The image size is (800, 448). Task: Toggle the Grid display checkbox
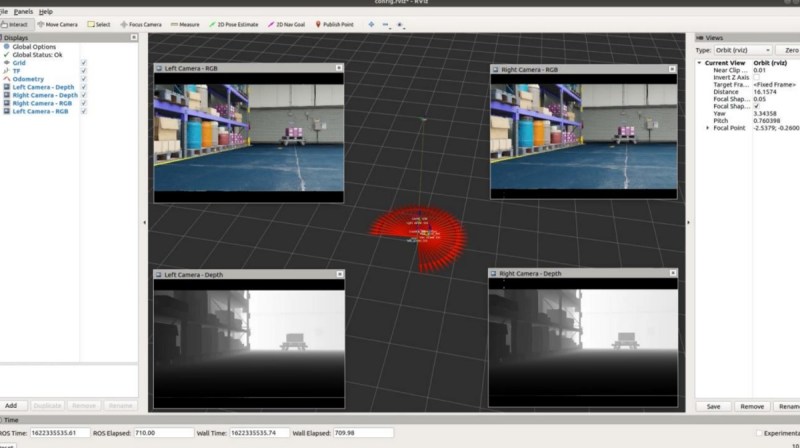(84, 63)
